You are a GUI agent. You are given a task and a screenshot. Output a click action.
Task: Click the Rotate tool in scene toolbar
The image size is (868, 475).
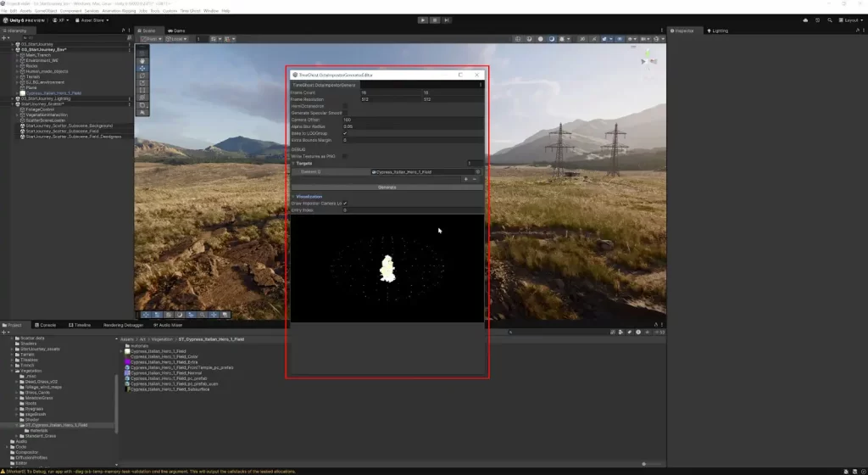coord(142,76)
